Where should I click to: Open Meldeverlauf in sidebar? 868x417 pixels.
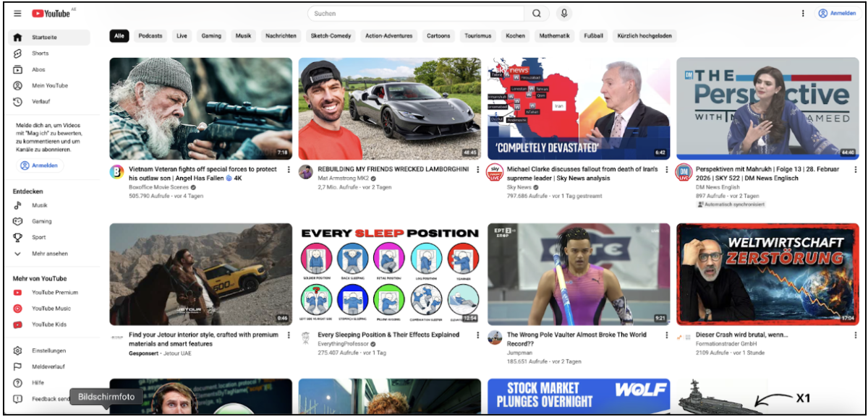tap(49, 366)
